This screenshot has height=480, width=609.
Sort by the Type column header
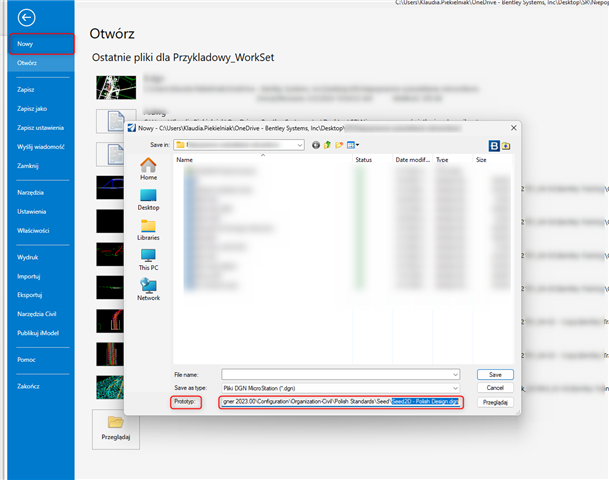[452, 160]
